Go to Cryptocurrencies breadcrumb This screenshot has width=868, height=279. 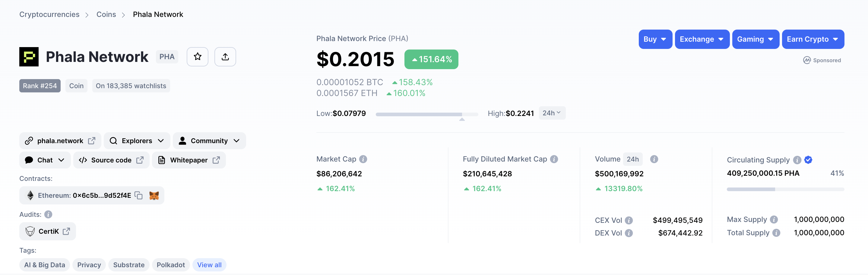[49, 14]
